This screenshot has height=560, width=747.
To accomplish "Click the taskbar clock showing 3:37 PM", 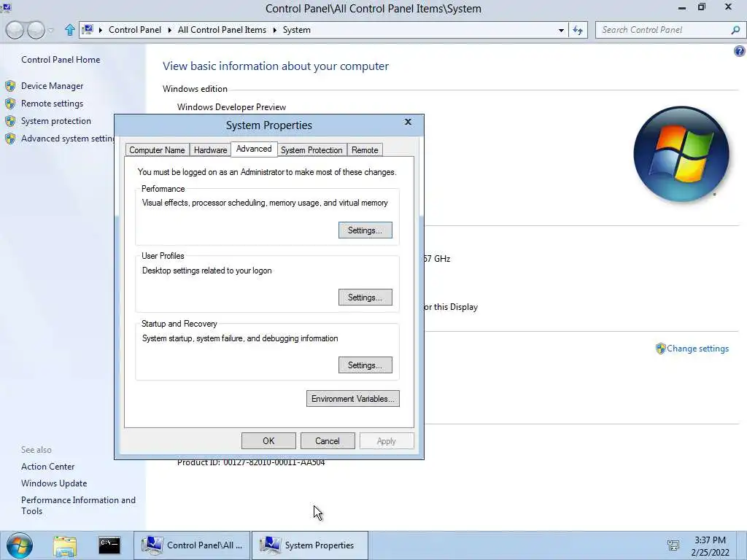I will pyautogui.click(x=710, y=546).
